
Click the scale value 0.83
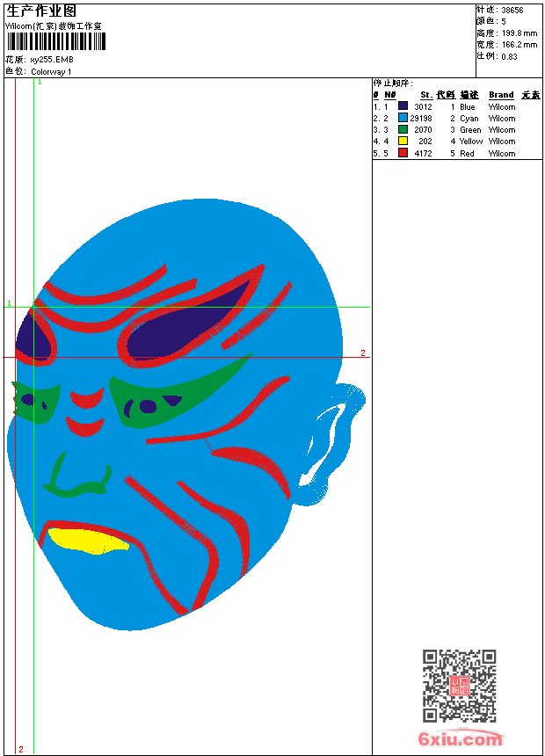(509, 56)
